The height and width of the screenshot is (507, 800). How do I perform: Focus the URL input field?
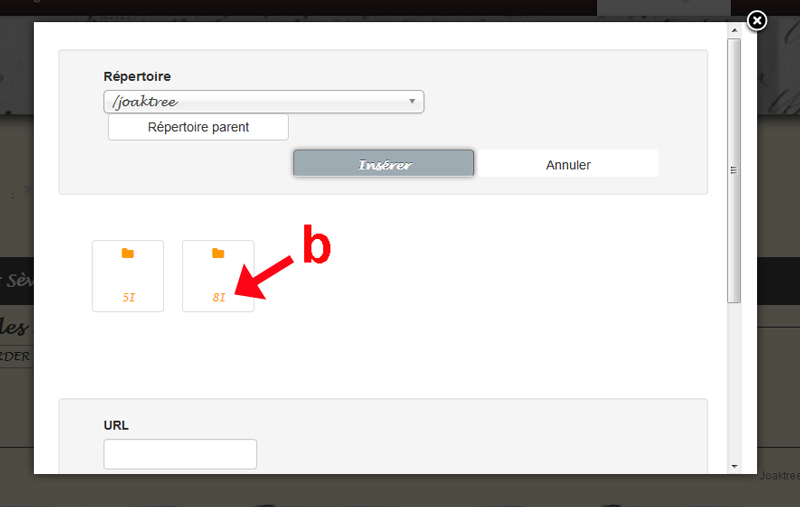tap(180, 454)
